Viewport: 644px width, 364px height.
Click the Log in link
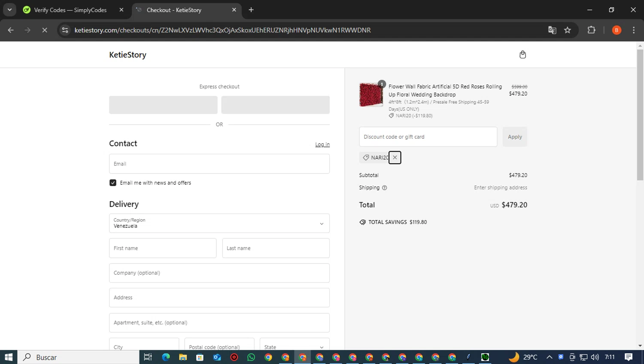tap(322, 144)
